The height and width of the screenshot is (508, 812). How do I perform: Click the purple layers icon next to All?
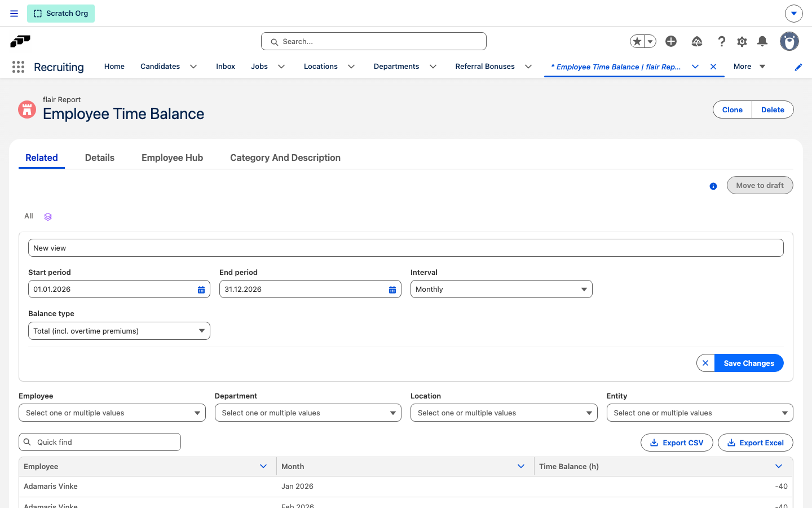(x=48, y=217)
